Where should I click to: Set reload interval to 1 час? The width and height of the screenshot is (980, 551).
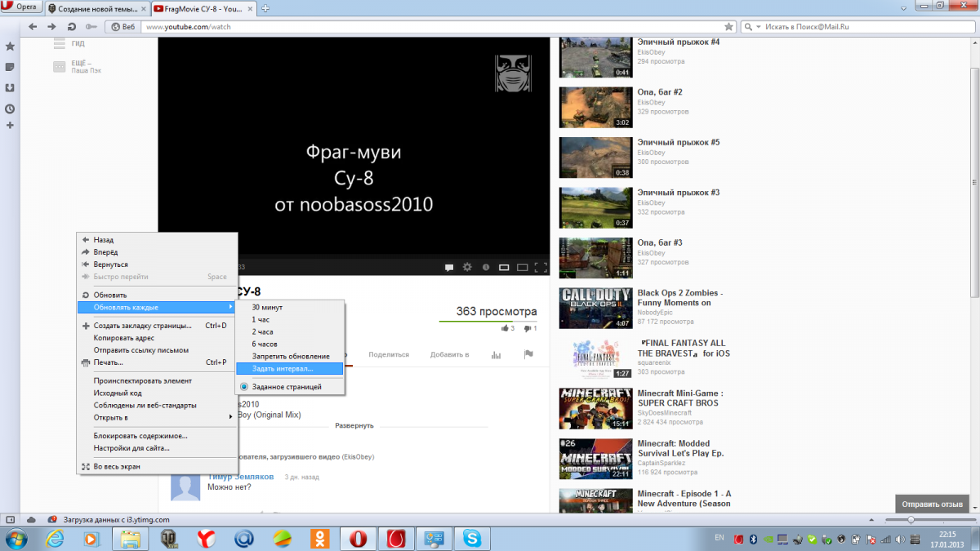tap(290, 319)
